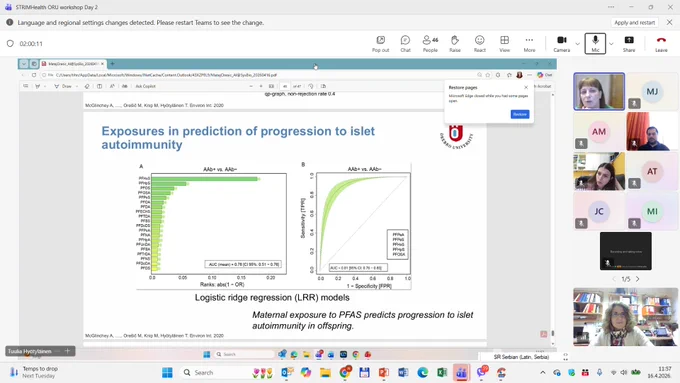This screenshot has width=680, height=383.
Task: Select the AM participant tile
Action: 599,131
